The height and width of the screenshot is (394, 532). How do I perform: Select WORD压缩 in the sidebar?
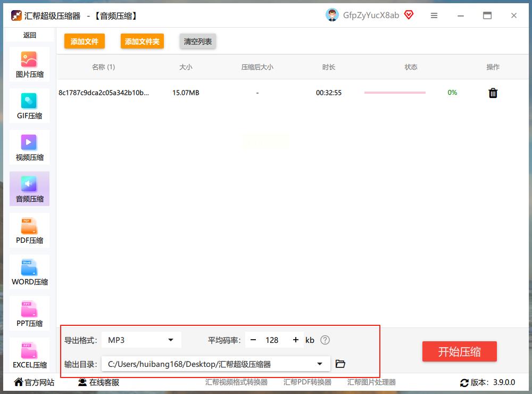[29, 272]
